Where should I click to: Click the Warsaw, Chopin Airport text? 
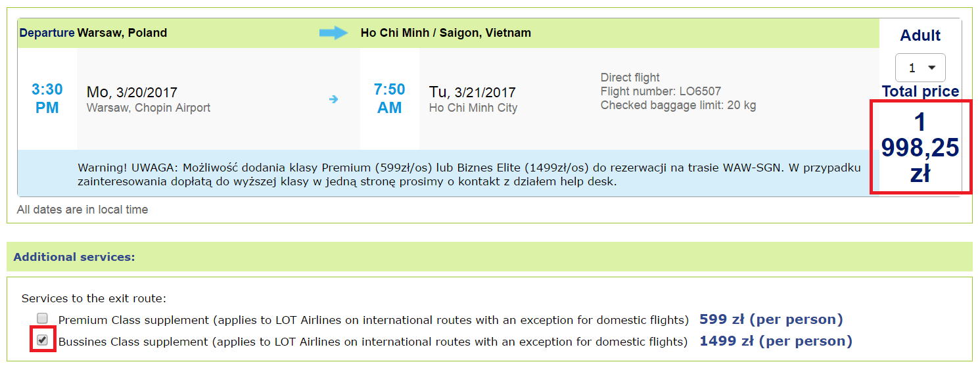point(149,108)
